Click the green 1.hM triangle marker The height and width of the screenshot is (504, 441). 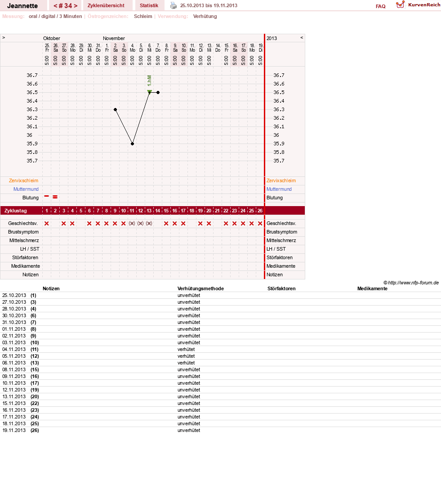(x=149, y=92)
